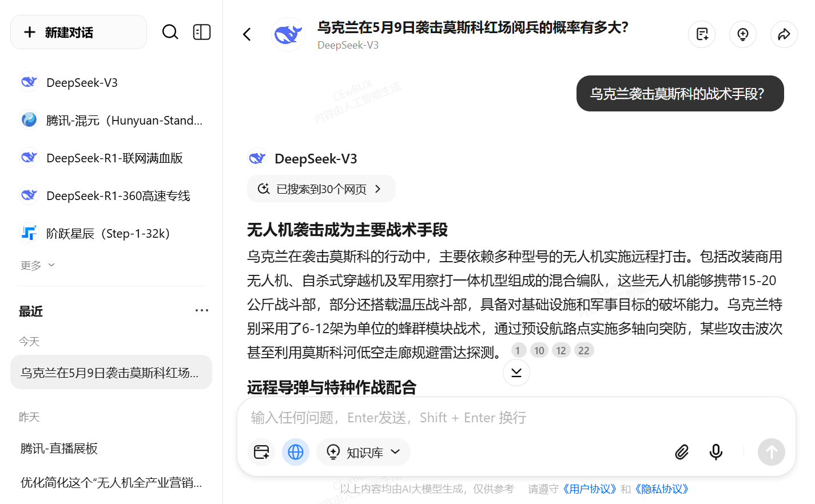
Task: Open chat 优化简化这个无人机全产业营销
Action: point(111,483)
